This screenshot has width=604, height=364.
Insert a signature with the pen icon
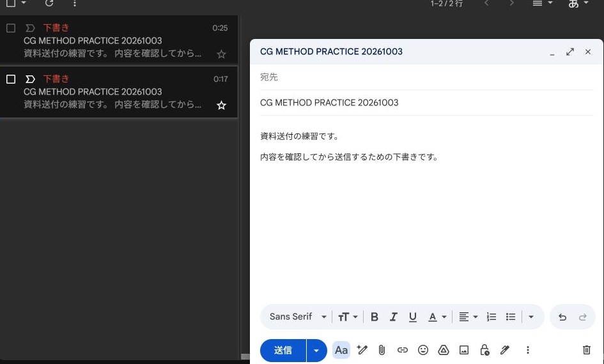coord(505,350)
